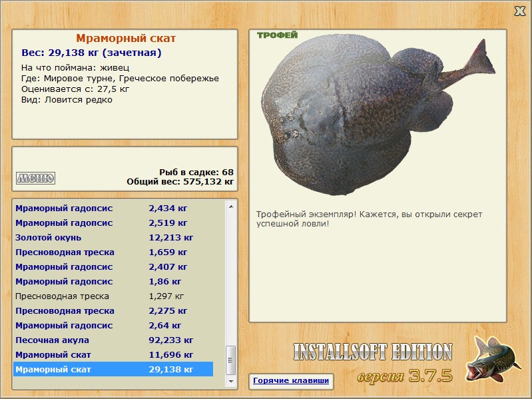Image resolution: width=532 pixels, height=399 pixels.
Task: Select Мраморный гадопсис 2,434 кг row
Action: [113, 208]
